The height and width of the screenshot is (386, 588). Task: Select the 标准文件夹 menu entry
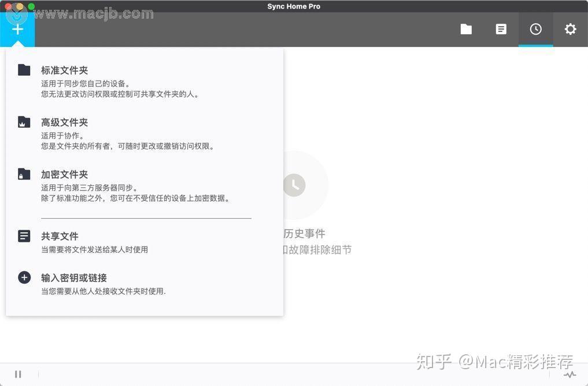click(64, 70)
